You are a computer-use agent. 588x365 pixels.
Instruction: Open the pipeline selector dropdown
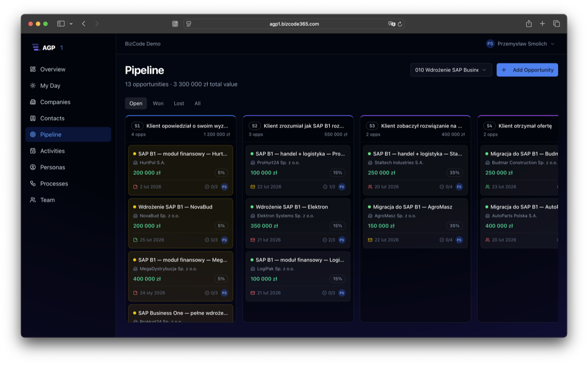(450, 70)
